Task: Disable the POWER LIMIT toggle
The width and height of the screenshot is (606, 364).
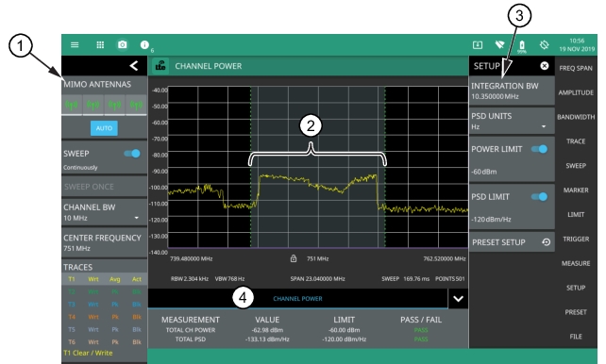Action: pos(540,149)
